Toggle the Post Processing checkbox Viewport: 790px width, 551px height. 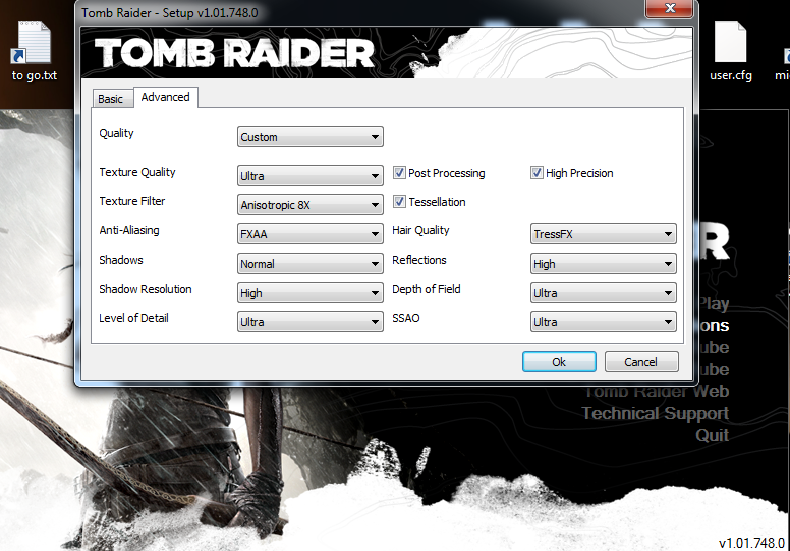[x=400, y=173]
